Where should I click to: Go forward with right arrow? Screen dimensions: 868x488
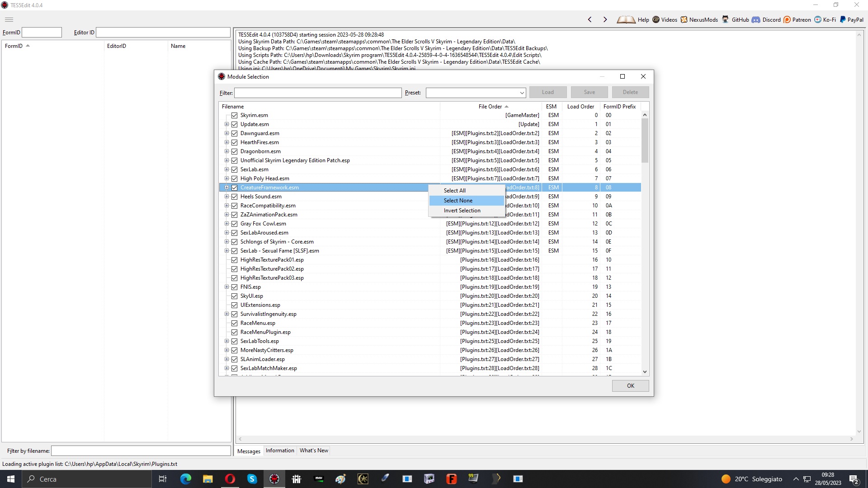pos(605,19)
